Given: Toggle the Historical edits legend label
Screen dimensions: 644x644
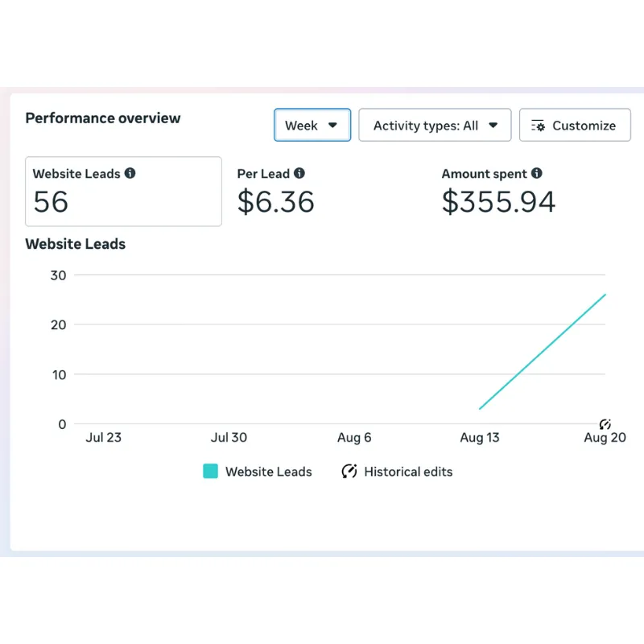Looking at the screenshot, I should (408, 472).
